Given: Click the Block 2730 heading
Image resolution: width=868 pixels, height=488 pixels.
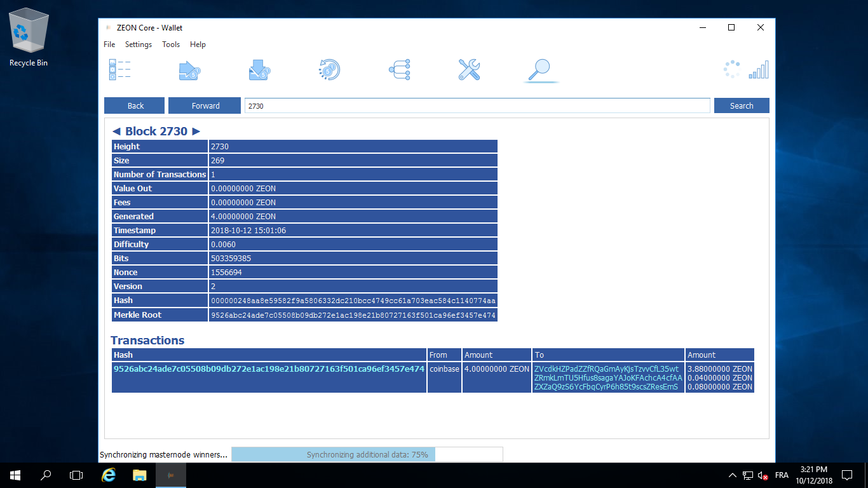Looking at the screenshot, I should click(156, 132).
